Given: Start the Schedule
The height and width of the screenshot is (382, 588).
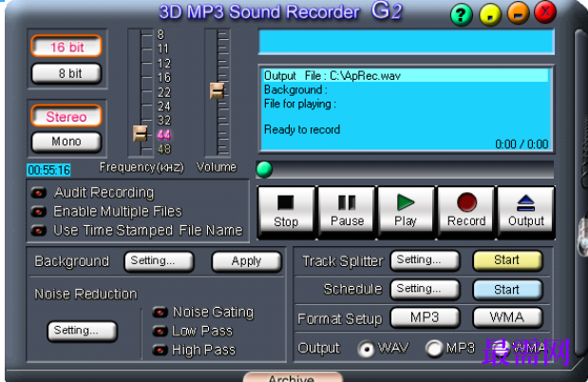Looking at the screenshot, I should click(508, 289).
